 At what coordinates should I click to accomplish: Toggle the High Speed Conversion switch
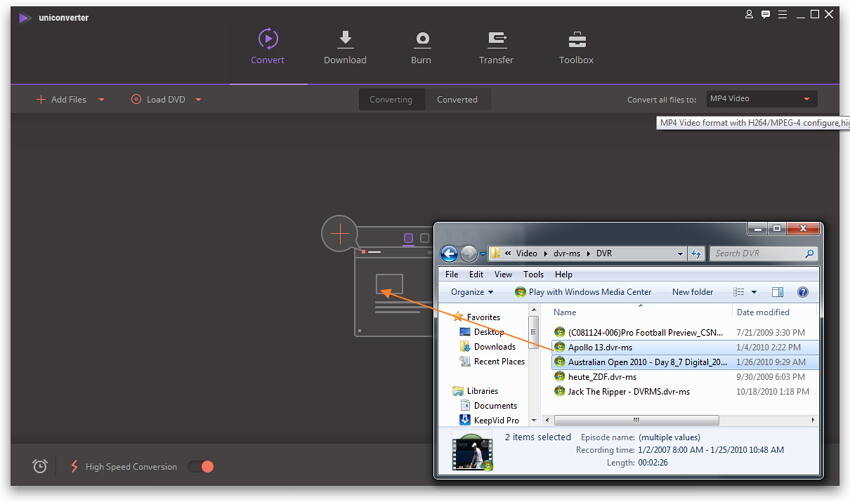point(201,466)
